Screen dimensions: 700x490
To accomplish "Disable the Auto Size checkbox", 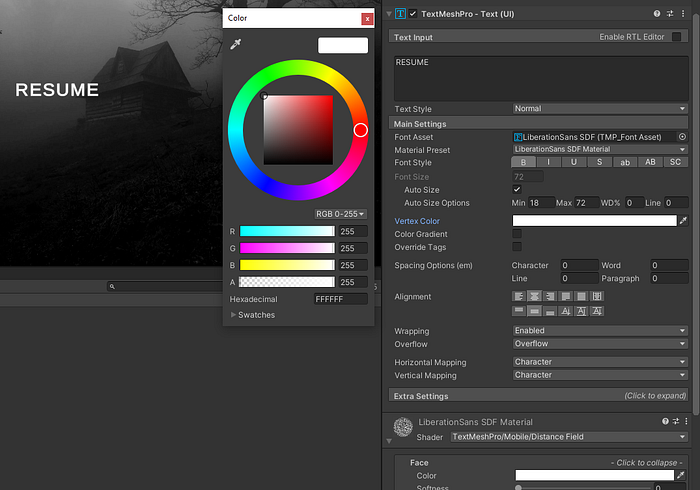I will coord(517,189).
